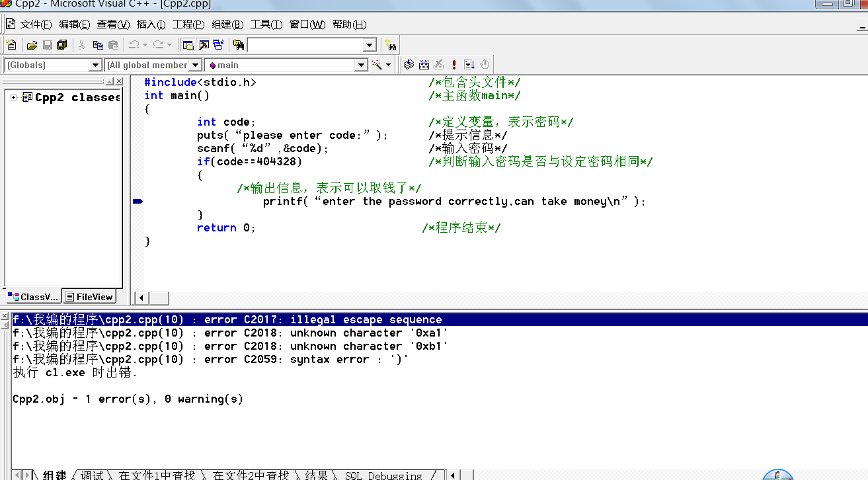Viewport: 868px width, 480px height.
Task: Click the Compile toolbar icon
Action: (x=409, y=65)
